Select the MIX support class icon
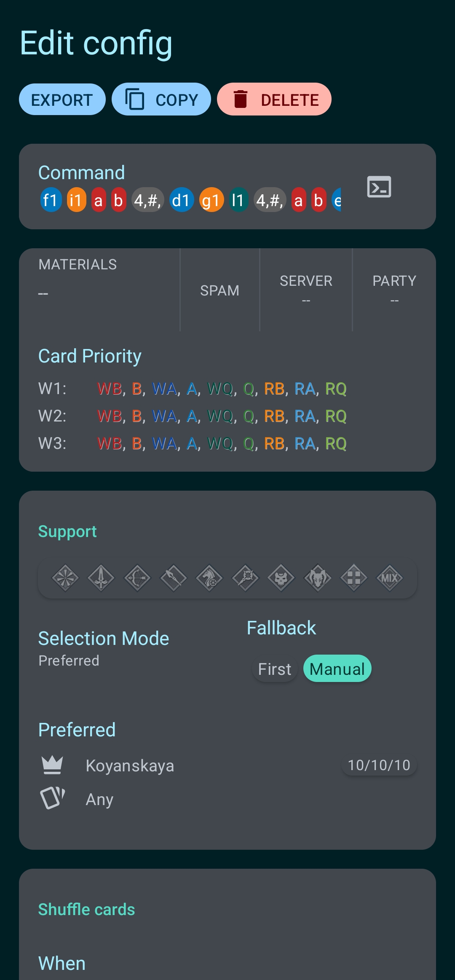The image size is (455, 980). coord(389,578)
